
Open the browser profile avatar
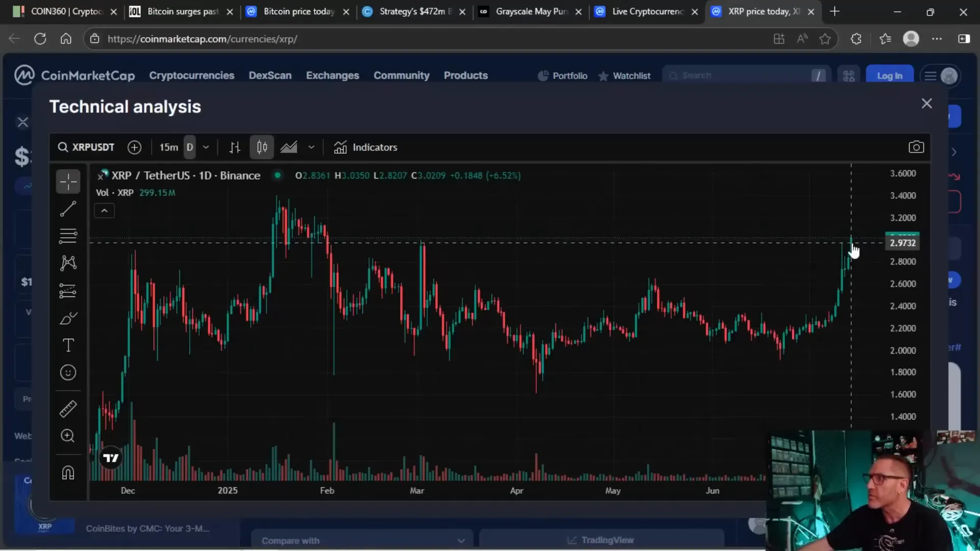tap(911, 39)
